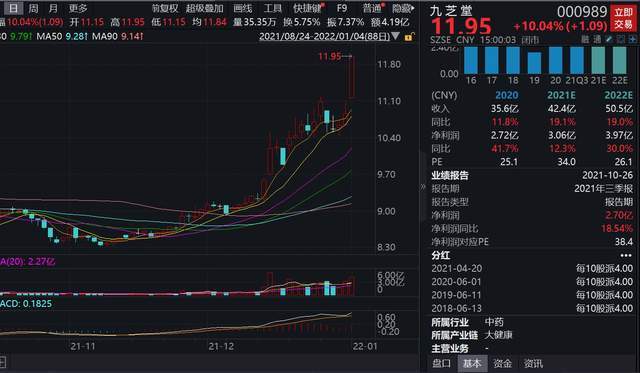Open the 更多 periods menu

(78, 8)
